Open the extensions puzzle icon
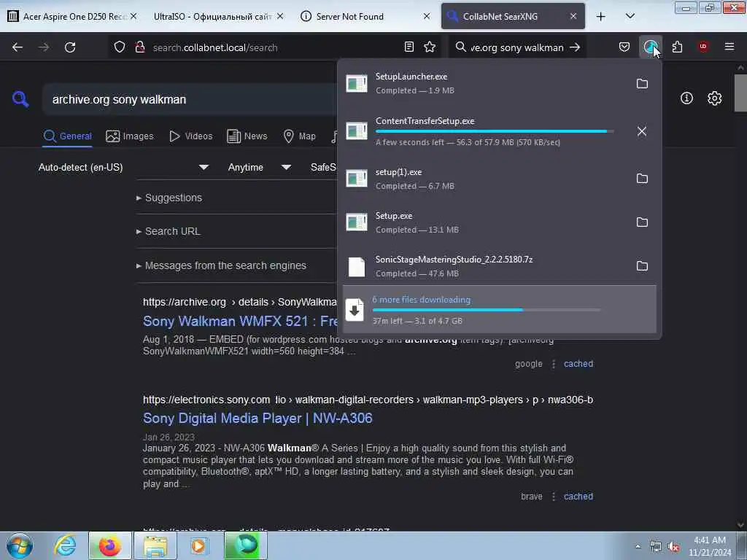Viewport: 747px width, 560px height. point(677,47)
